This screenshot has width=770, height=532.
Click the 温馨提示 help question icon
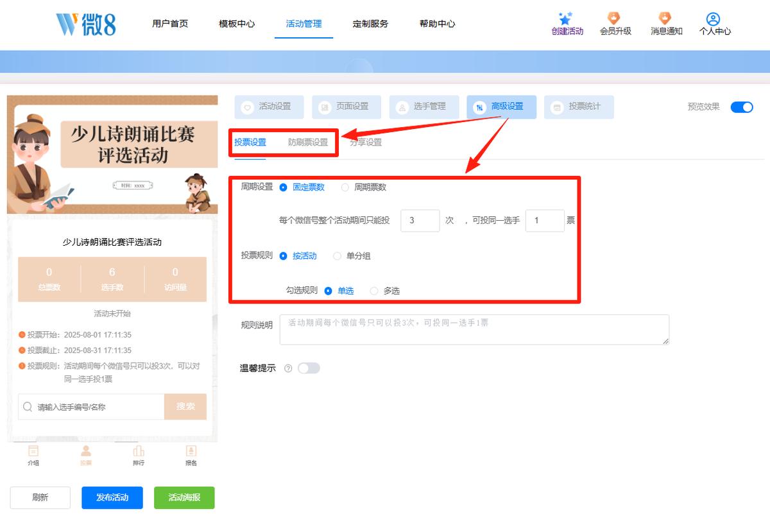click(288, 368)
